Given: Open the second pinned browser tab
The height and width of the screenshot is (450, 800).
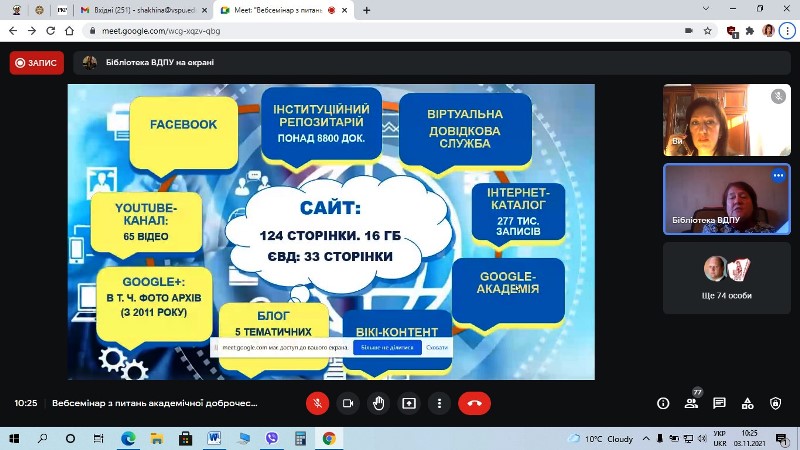Looking at the screenshot, I should coord(39,10).
